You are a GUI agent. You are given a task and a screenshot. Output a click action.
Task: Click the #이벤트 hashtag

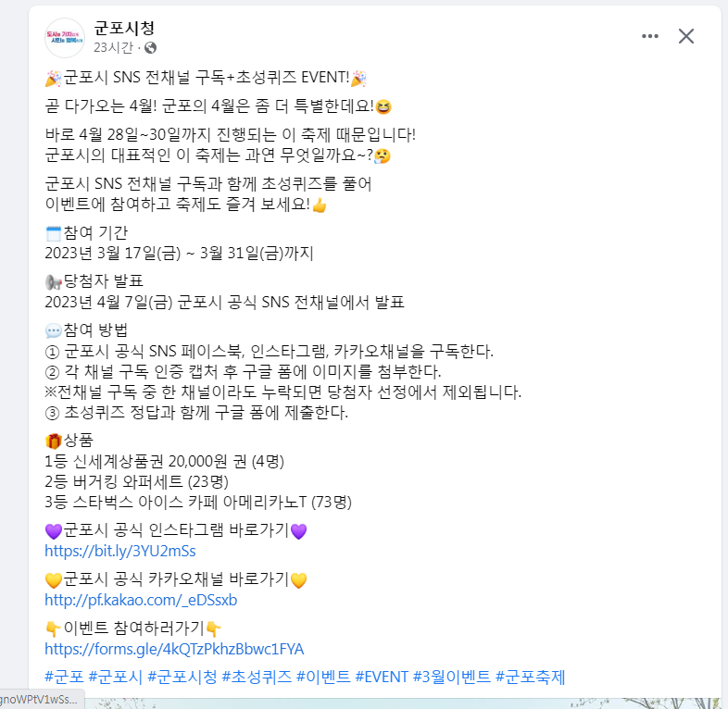click(x=323, y=677)
